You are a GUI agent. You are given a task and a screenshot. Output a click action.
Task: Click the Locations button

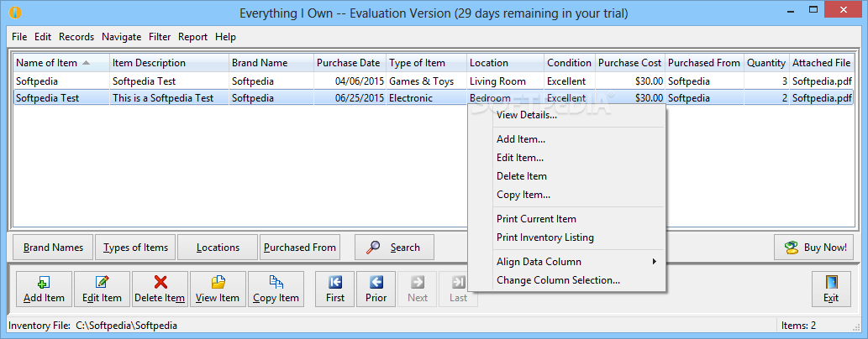click(x=218, y=248)
